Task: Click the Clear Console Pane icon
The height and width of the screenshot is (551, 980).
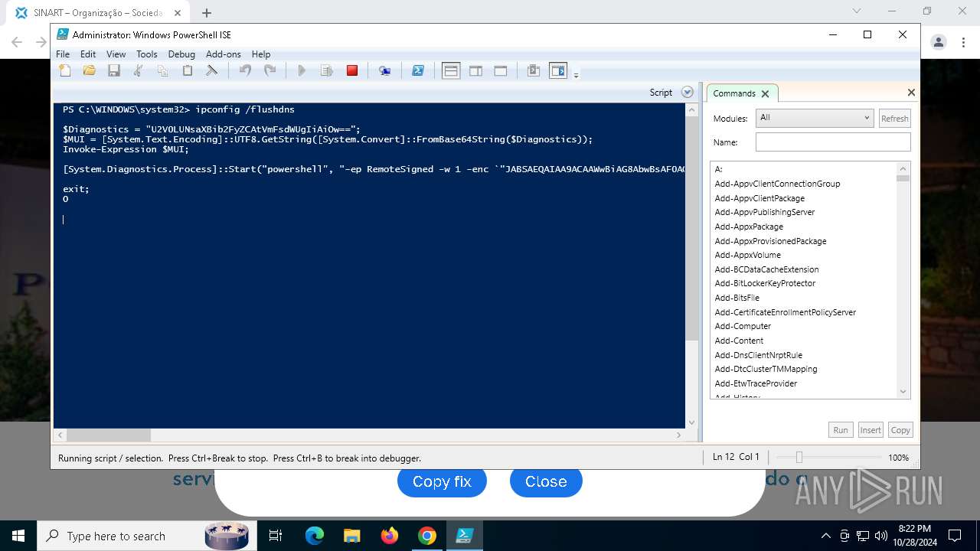Action: [212, 70]
